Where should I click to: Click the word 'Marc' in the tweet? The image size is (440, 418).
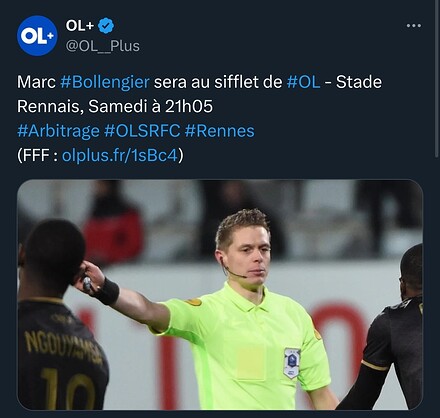click(36, 82)
